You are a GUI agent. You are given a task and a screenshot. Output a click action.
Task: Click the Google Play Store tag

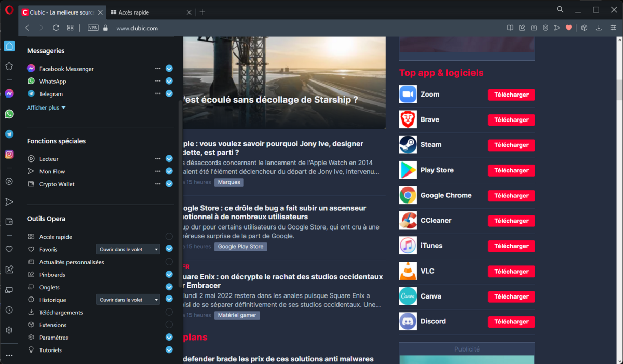240,247
